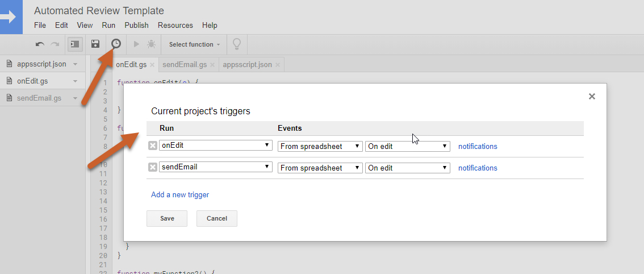Screen dimensions: 644x274
Task: Click Add a new trigger link
Action: pos(180,194)
